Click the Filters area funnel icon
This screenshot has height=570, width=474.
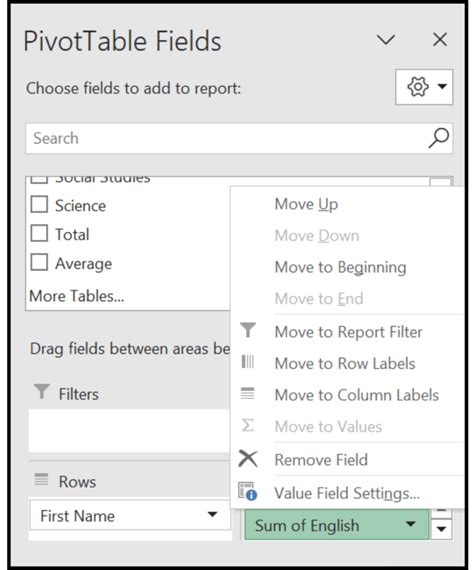coord(42,392)
